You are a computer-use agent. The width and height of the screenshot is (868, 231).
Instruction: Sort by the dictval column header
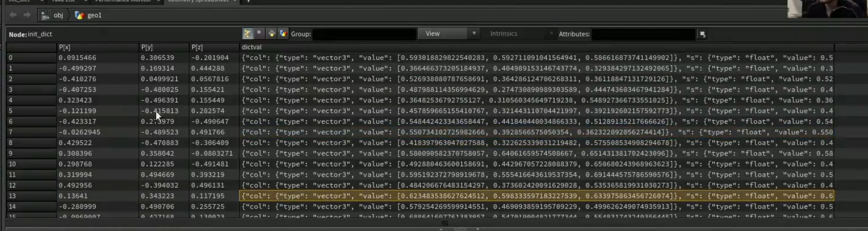coord(537,47)
